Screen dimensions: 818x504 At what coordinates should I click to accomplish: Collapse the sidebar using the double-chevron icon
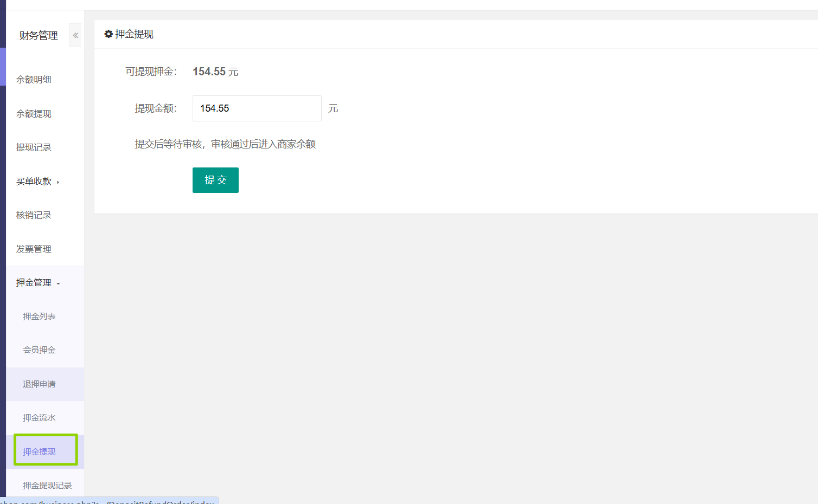pyautogui.click(x=75, y=35)
